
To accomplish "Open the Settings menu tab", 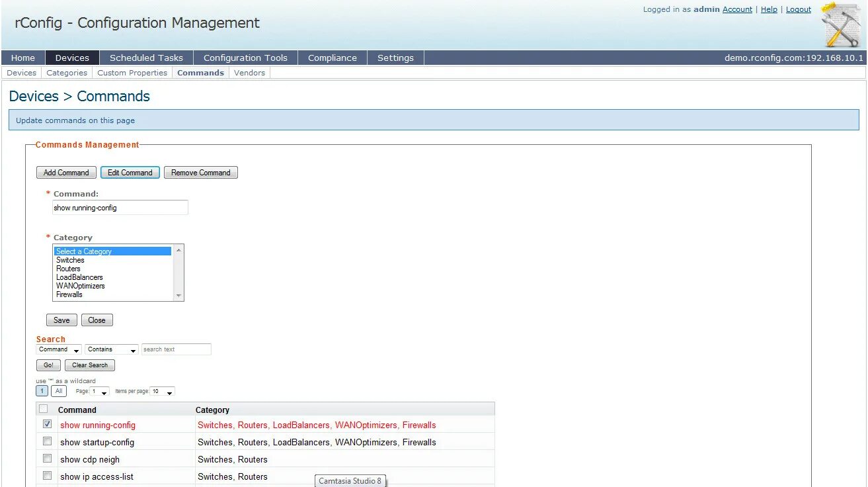I will pos(395,58).
